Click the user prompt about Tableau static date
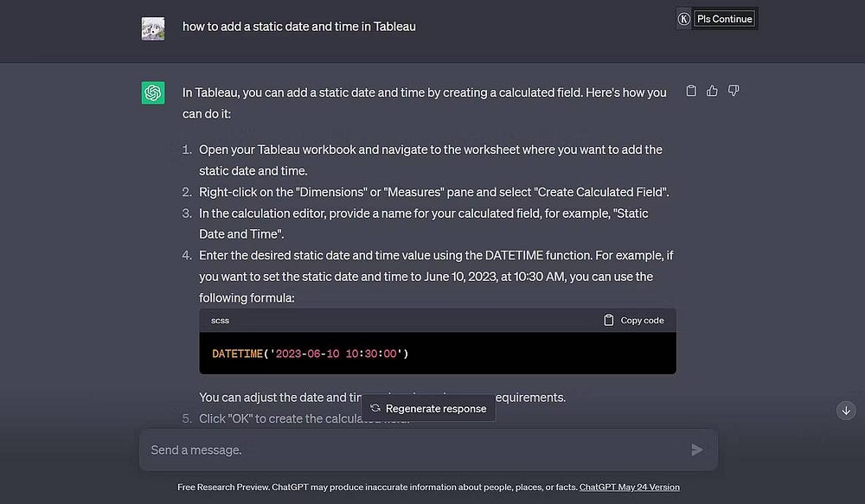Image resolution: width=865 pixels, height=504 pixels. click(x=298, y=27)
